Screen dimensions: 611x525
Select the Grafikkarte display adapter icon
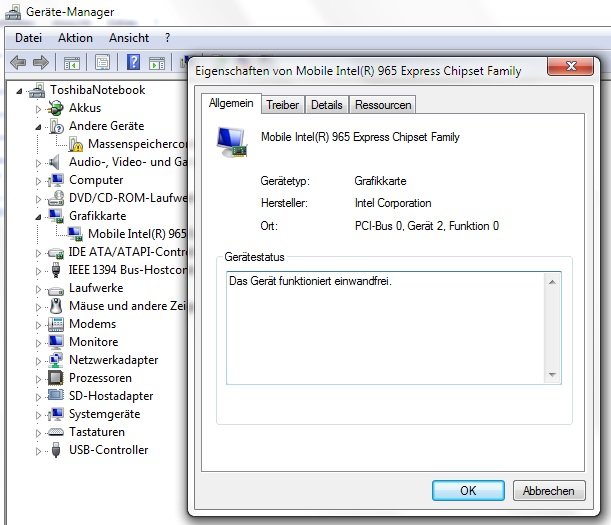56,216
